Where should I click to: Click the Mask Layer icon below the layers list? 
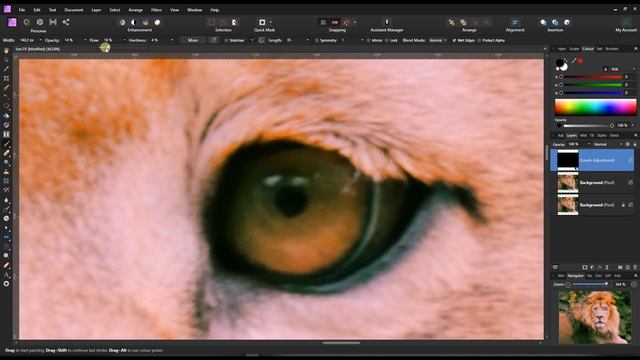coord(584,267)
